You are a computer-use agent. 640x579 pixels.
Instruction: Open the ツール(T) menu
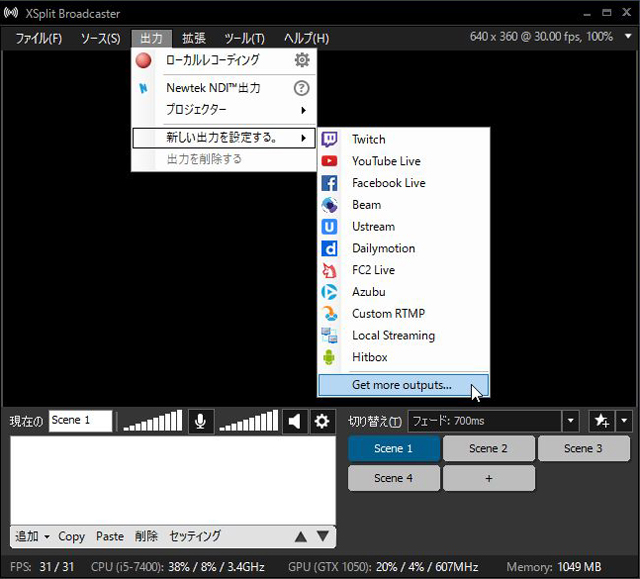tap(244, 38)
